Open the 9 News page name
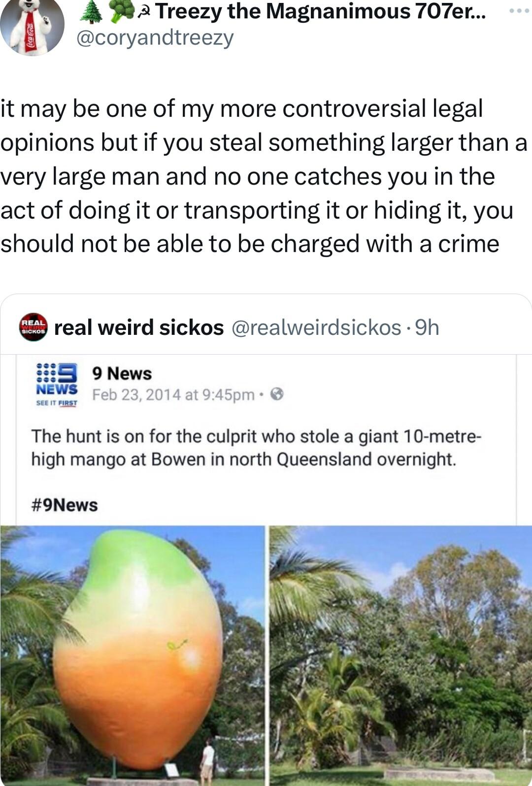This screenshot has width=532, height=786. (122, 373)
